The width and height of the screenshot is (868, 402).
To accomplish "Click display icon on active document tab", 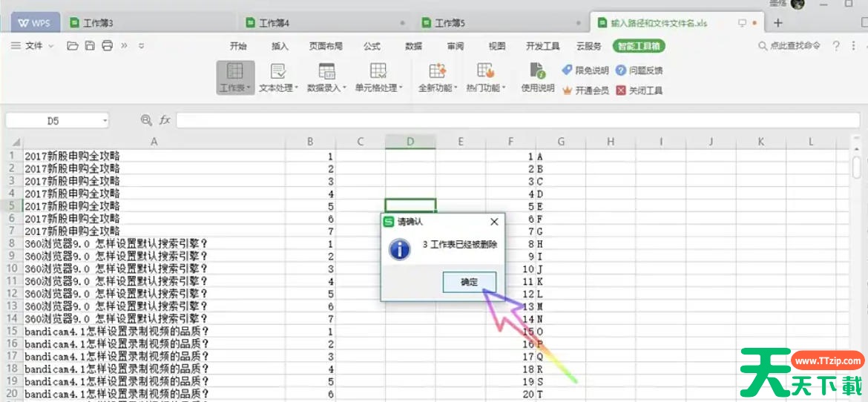I will (x=743, y=23).
